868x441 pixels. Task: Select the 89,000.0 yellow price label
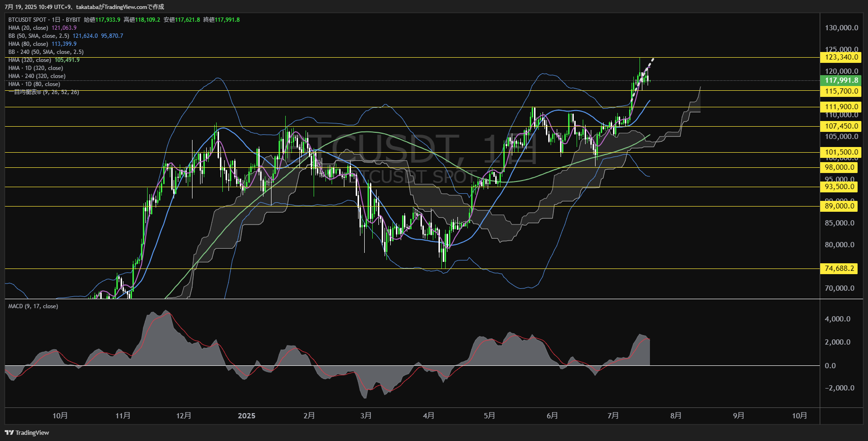click(839, 206)
